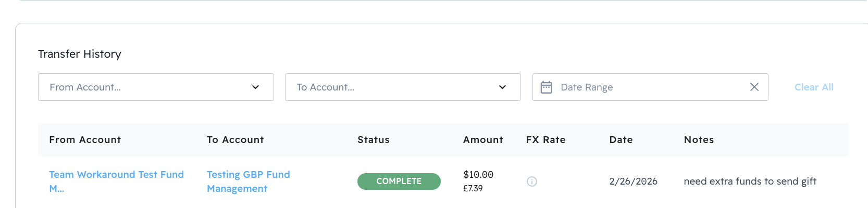The image size is (868, 208).
Task: Click the Notes column header
Action: point(699,140)
